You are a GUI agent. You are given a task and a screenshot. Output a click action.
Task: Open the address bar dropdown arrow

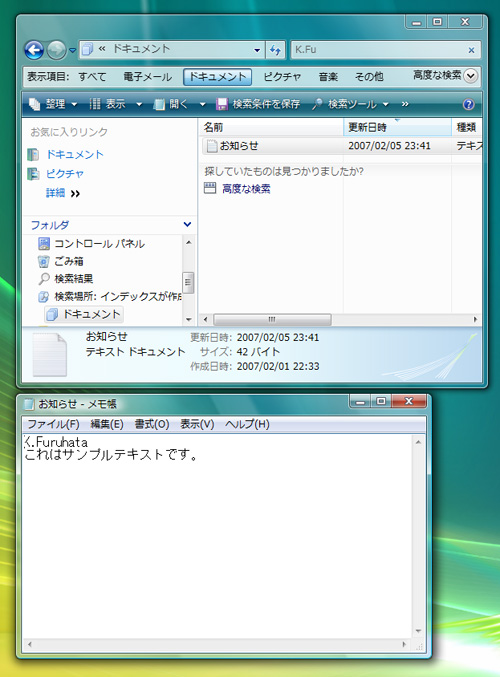257,50
